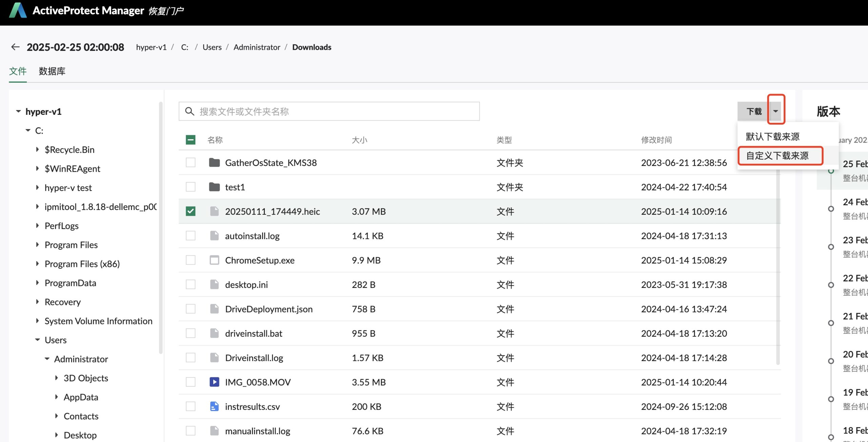Expand the 3D Objects folder

[x=56, y=378]
